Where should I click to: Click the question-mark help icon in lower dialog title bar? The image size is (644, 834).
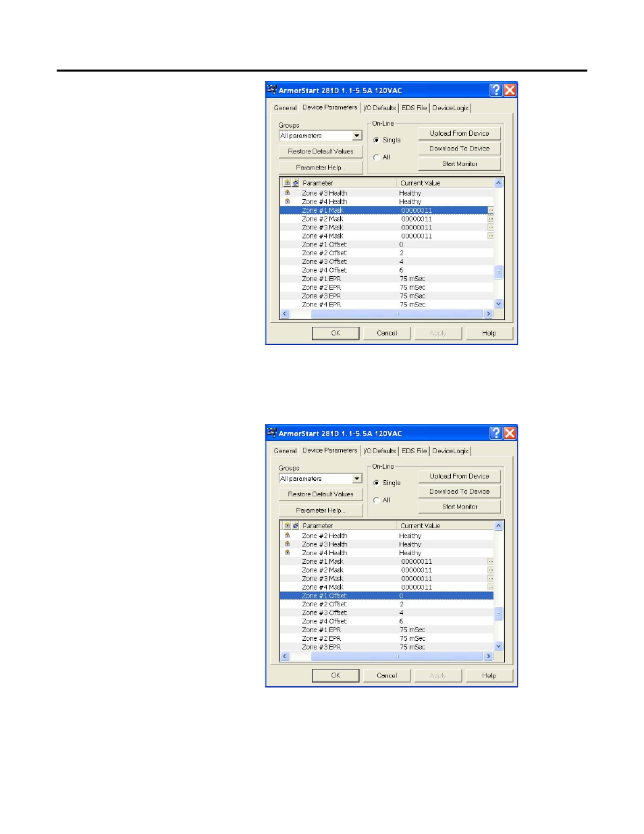pyautogui.click(x=496, y=433)
